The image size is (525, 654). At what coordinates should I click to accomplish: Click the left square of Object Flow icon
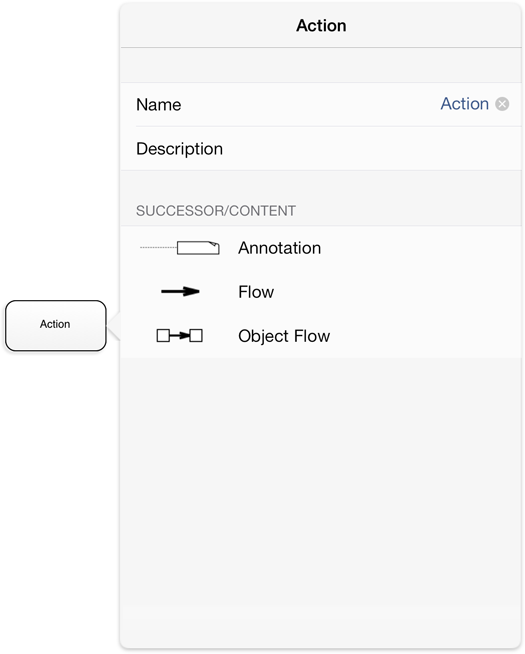click(x=163, y=335)
